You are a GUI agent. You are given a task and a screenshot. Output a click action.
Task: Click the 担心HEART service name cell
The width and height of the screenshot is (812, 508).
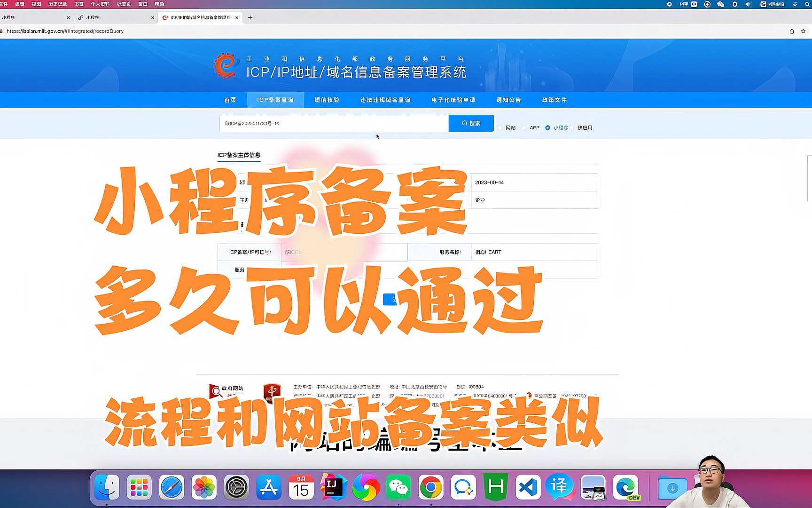[x=534, y=252]
